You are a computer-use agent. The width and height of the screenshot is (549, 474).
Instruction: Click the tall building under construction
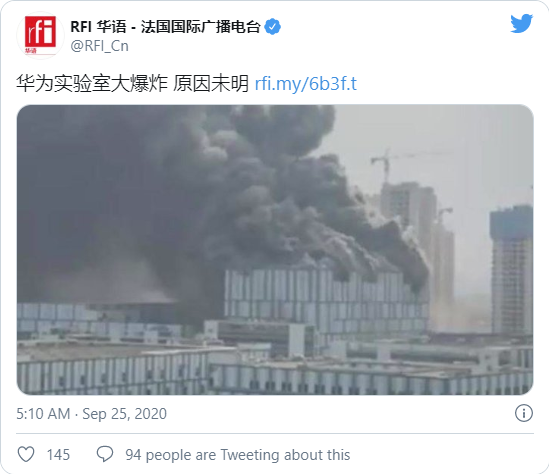pos(512,270)
